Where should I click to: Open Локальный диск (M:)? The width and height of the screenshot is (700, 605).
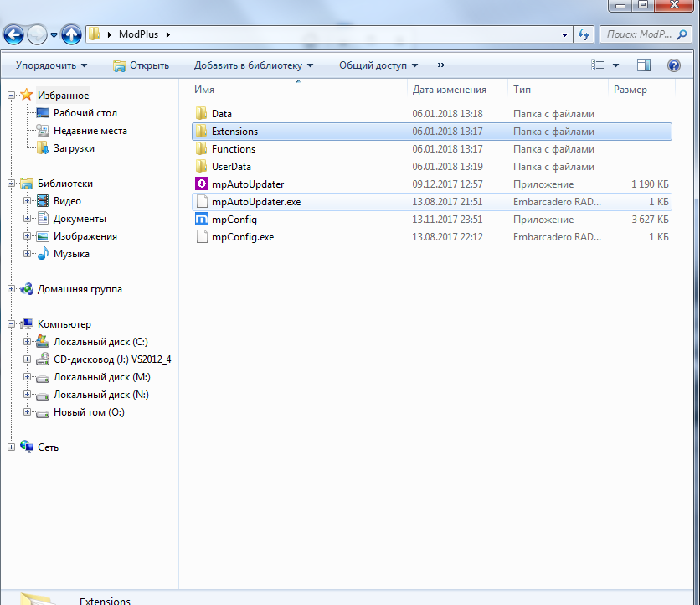[102, 377]
